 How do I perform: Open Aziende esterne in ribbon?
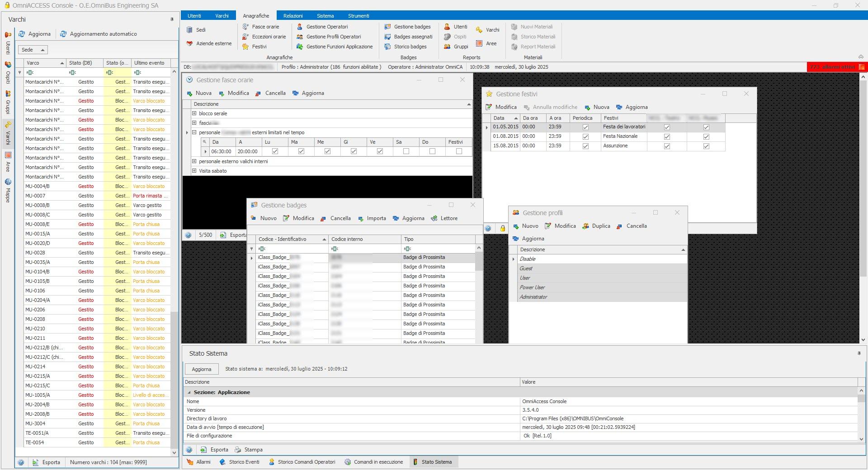(x=209, y=43)
